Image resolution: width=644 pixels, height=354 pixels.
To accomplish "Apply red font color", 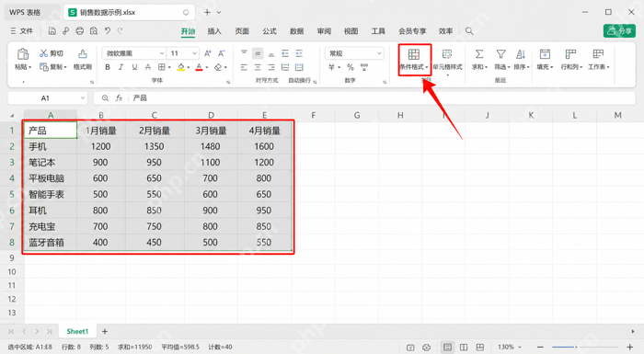I will [x=199, y=67].
